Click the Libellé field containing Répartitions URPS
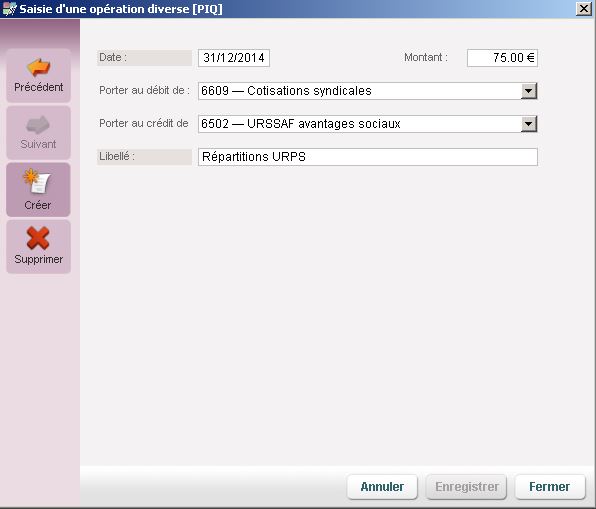 pyautogui.click(x=368, y=157)
